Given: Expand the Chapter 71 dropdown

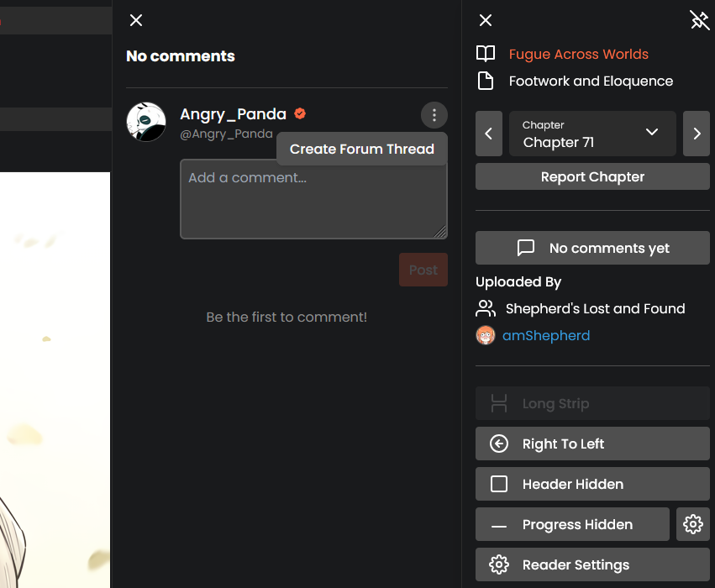Looking at the screenshot, I should [x=592, y=134].
